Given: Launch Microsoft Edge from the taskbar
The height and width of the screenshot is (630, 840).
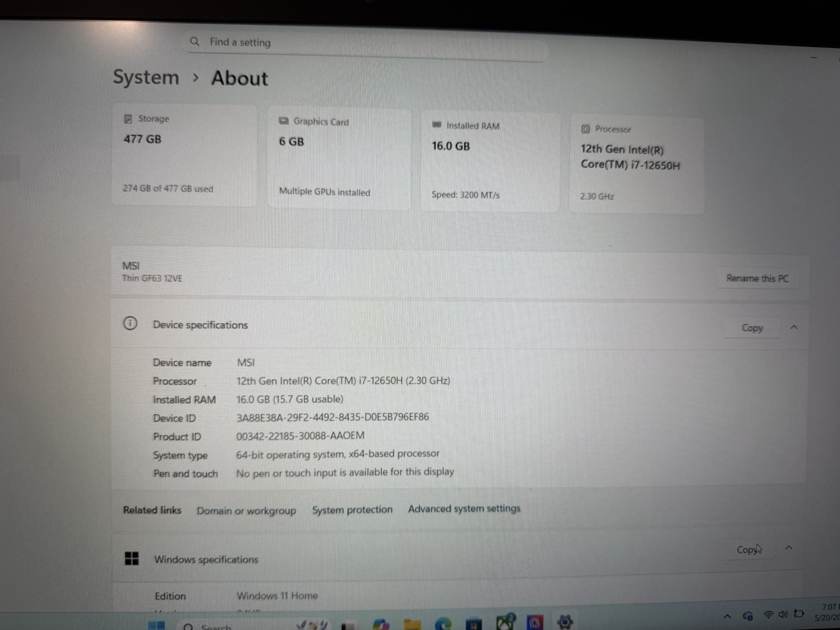Looking at the screenshot, I should point(444,624).
